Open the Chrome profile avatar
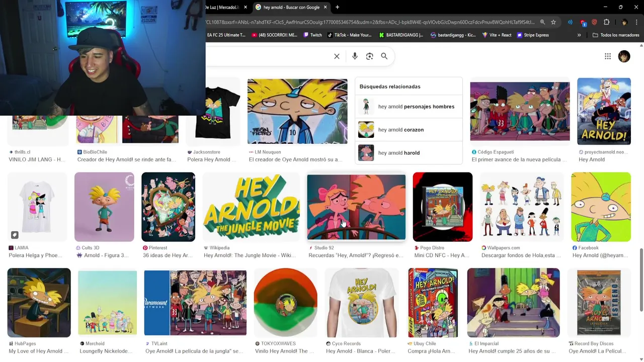644x362 pixels. click(624, 22)
